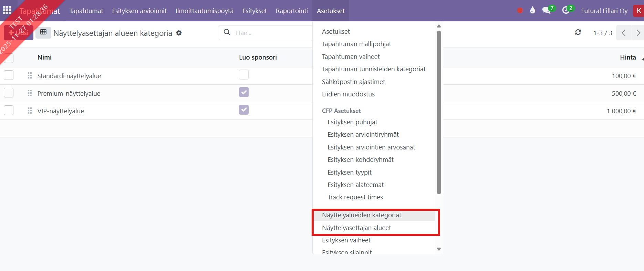The image size is (644, 271).
Task: Uncheck Luo sponsori for VIP-näyttelyalue
Action: pyautogui.click(x=244, y=110)
